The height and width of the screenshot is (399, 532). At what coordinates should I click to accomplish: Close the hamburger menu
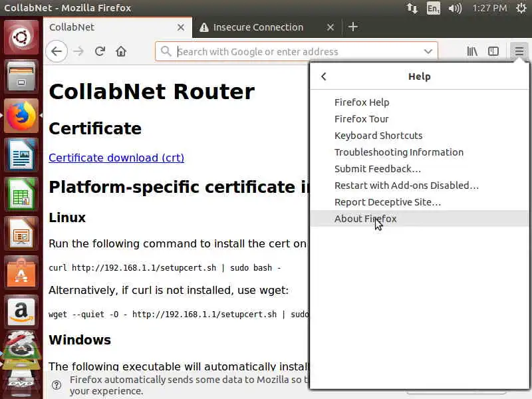(519, 52)
